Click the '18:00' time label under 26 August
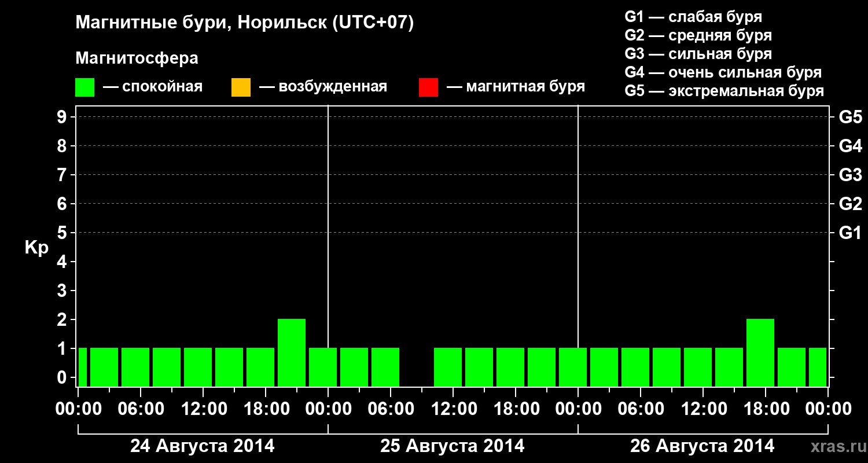Screen dimensions: 868x463 766,409
